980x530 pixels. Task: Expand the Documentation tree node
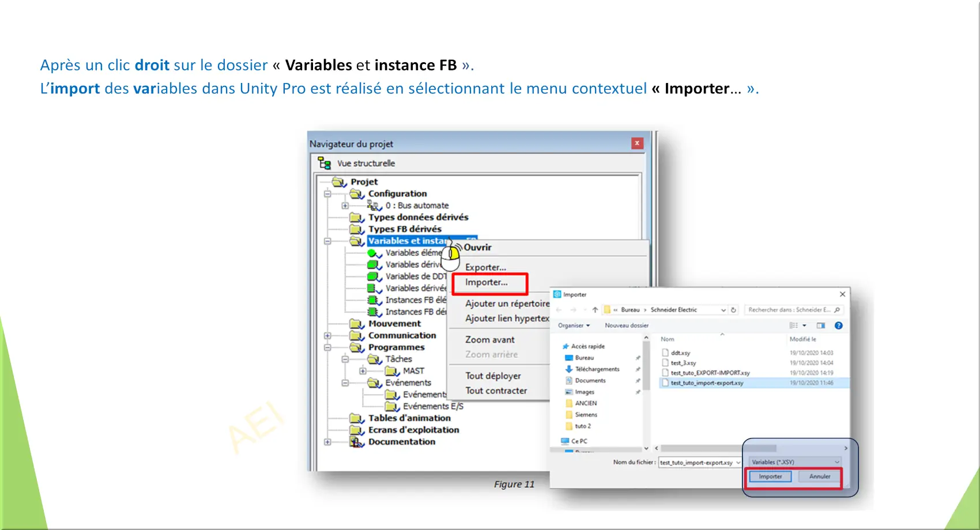coord(327,442)
